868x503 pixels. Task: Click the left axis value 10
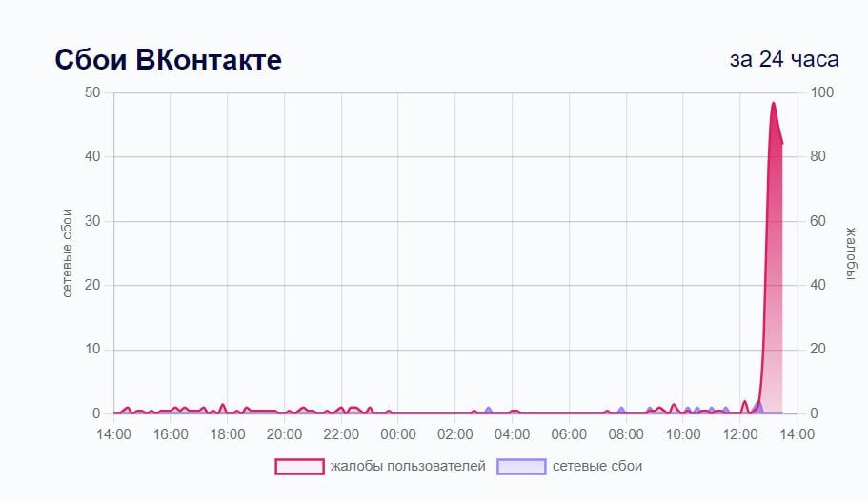[92, 349]
